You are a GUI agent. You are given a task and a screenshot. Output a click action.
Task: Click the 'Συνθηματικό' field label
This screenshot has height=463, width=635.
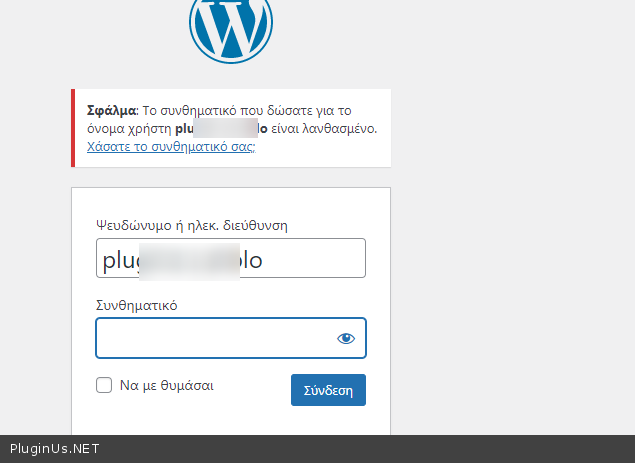click(136, 305)
